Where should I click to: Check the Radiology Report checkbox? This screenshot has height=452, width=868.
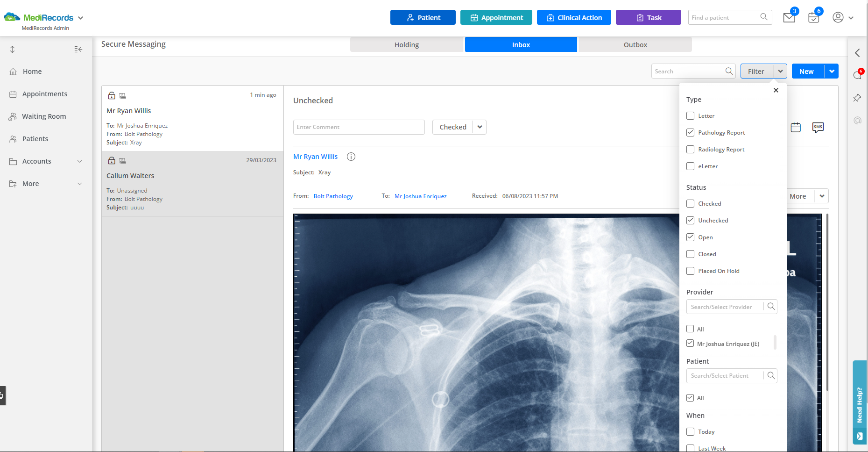click(690, 149)
